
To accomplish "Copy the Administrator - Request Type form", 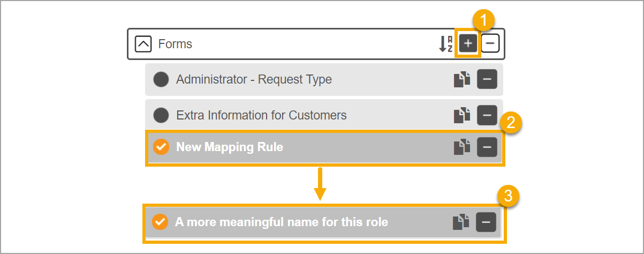I will point(463,80).
